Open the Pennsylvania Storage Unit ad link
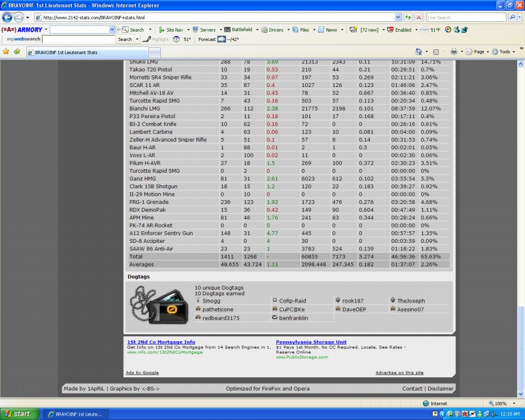The image size is (525, 420). [311, 342]
